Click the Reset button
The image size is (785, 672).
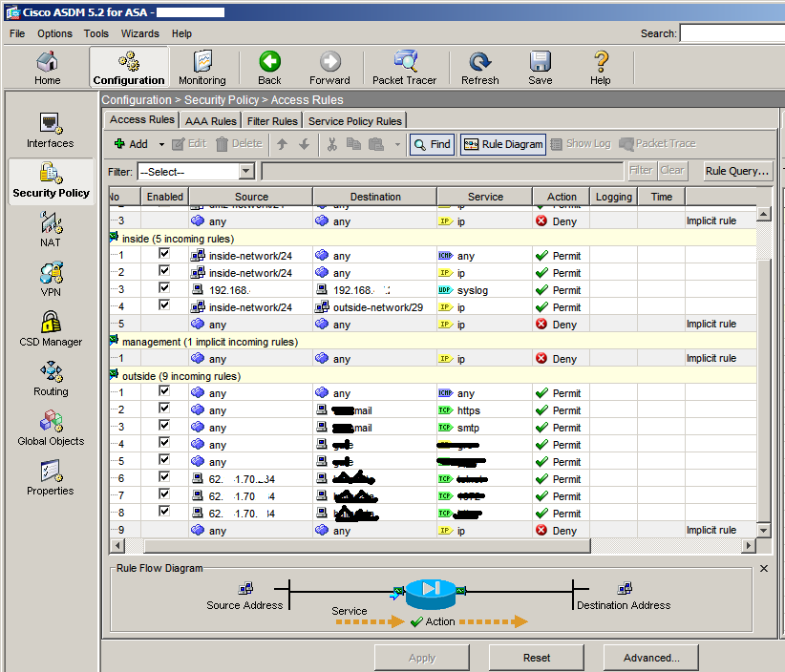click(x=536, y=658)
